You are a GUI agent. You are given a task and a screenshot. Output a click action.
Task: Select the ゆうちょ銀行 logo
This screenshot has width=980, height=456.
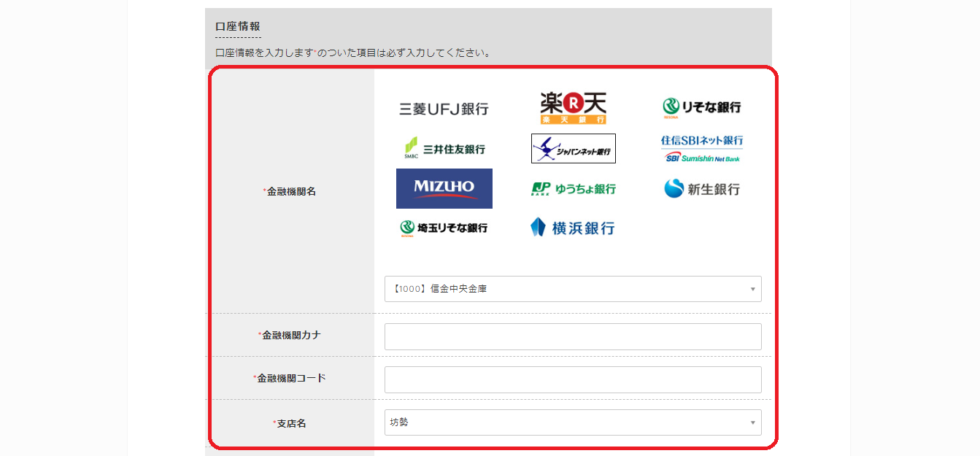click(x=573, y=189)
